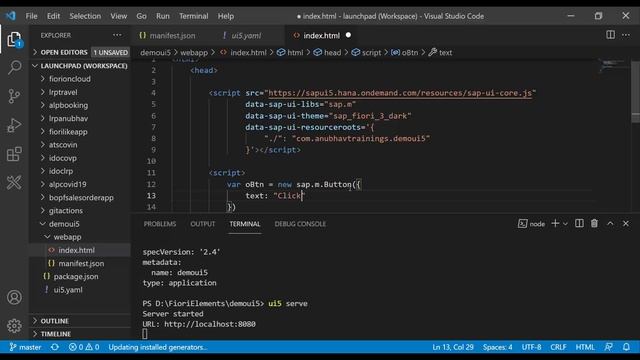
Task: Open notifications bell in status bar
Action: tap(626, 347)
